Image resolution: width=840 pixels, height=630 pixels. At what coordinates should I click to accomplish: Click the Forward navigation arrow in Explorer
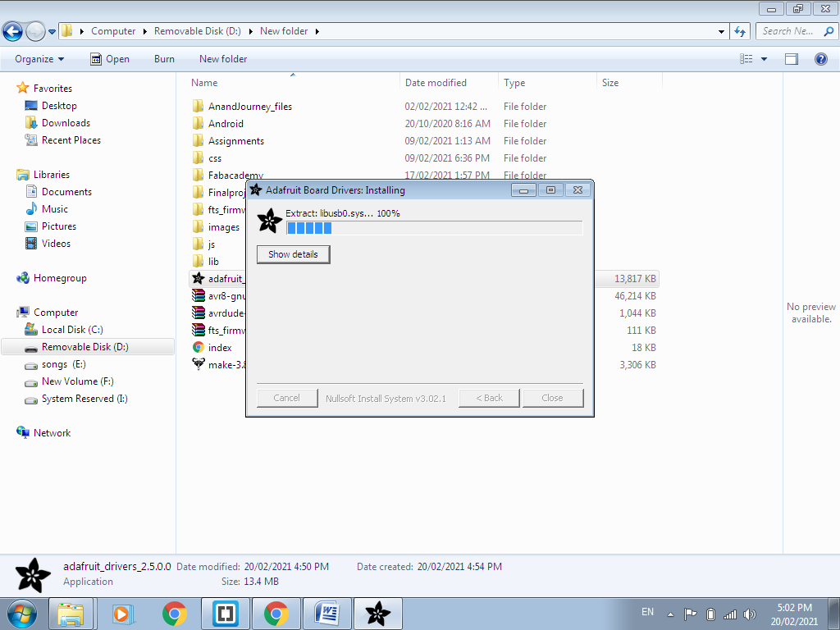pyautogui.click(x=35, y=32)
